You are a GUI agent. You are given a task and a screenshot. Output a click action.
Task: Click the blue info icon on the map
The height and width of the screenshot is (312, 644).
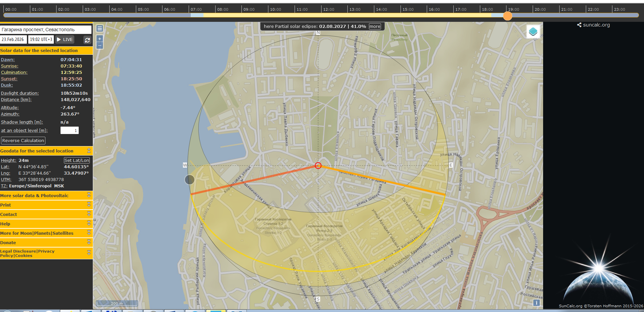coord(536,303)
